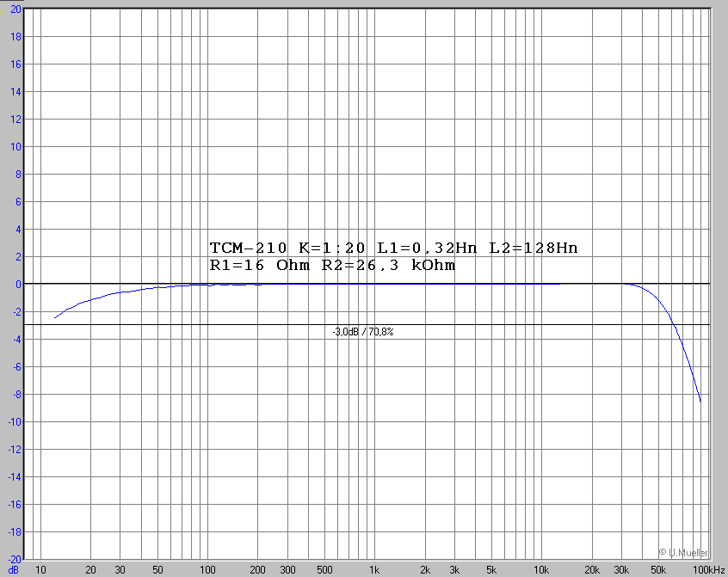Viewport: 728px width, 577px height.
Task: Click the 50 frequency axis label
Action: tap(157, 569)
